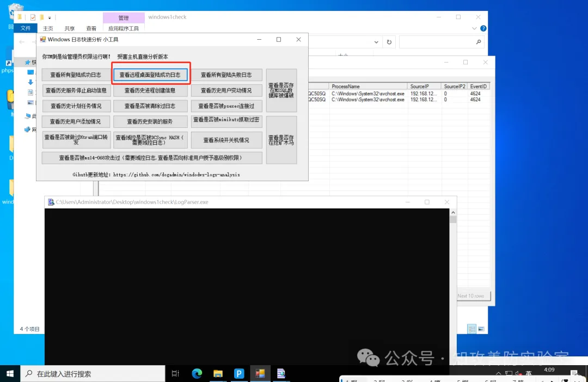Click the LogParser console scroll up arrow

pyautogui.click(x=453, y=212)
